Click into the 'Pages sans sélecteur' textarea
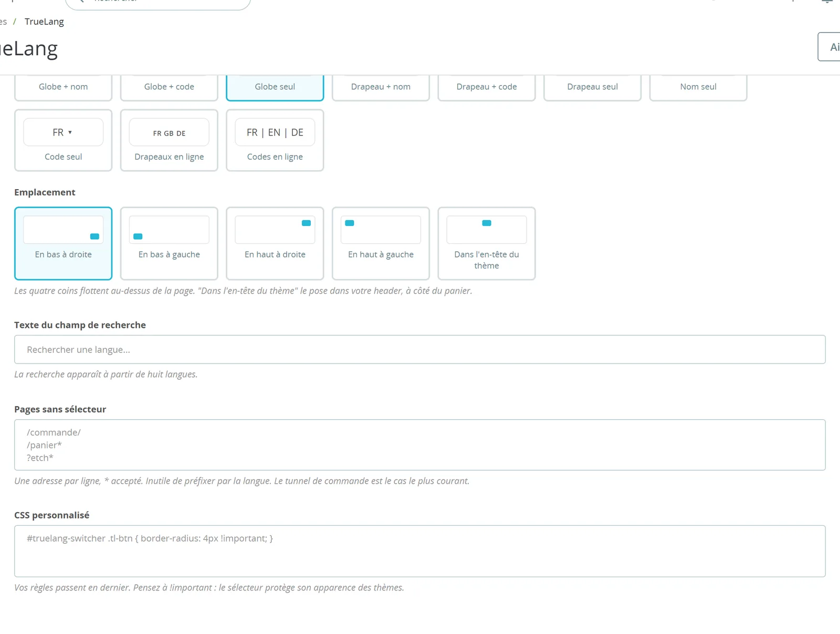Screen dimensions: 840x634 pos(420,445)
